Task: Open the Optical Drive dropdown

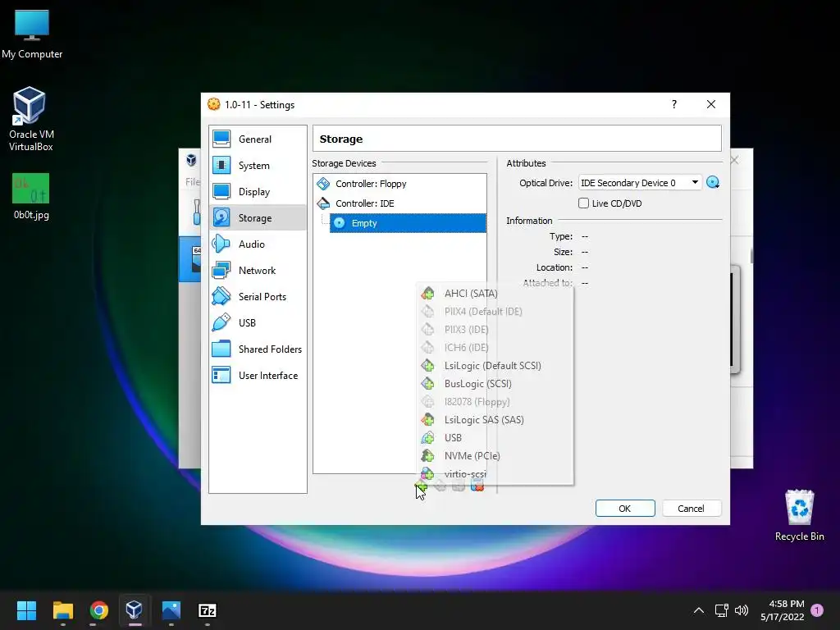Action: pos(640,183)
